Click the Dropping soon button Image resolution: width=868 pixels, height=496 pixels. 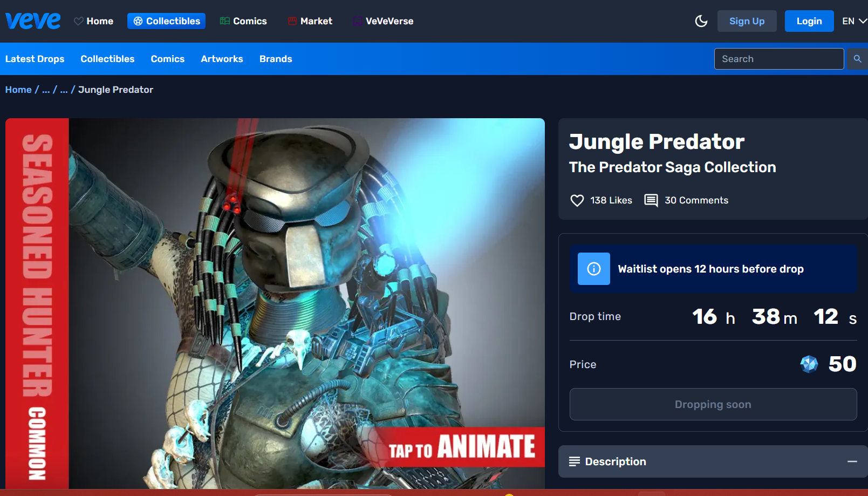click(713, 404)
